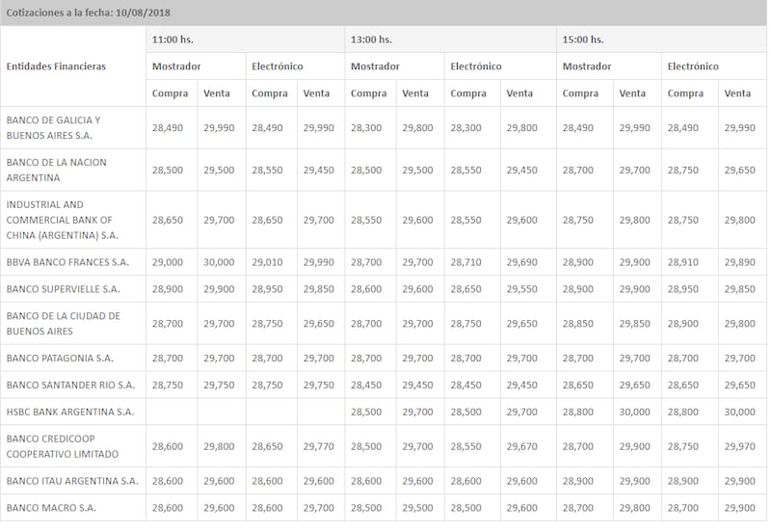This screenshot has height=532, width=771.
Task: Select the "15:00 hs." column header
Action: [582, 40]
